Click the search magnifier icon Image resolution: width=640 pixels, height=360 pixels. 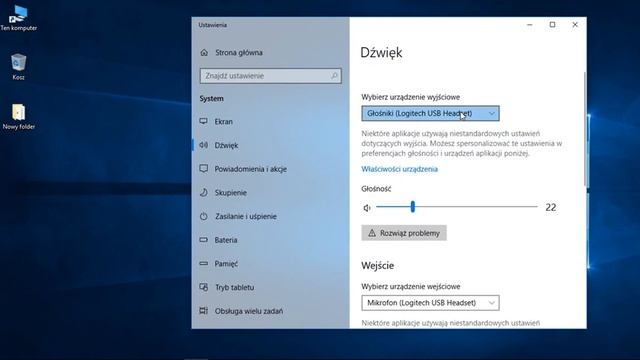pos(334,76)
